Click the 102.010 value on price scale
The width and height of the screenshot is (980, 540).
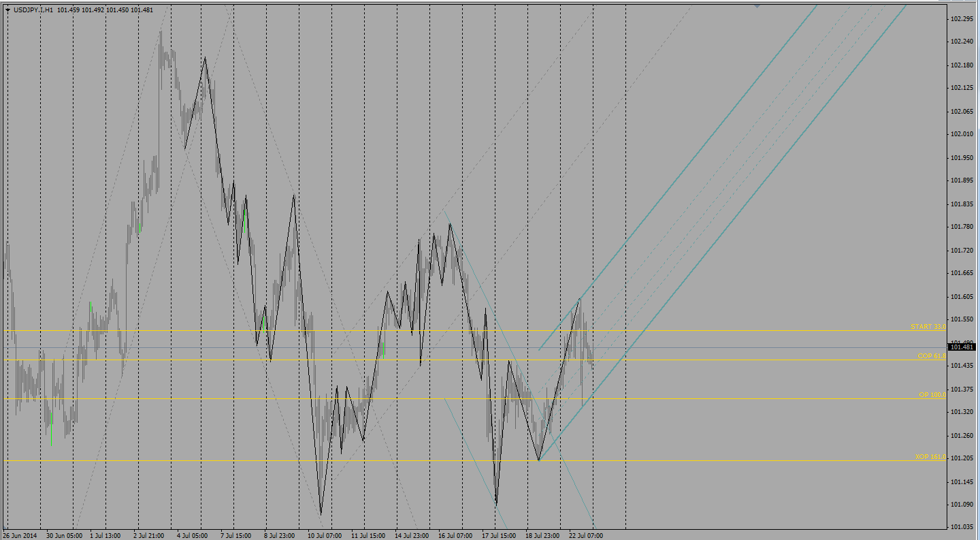point(962,134)
